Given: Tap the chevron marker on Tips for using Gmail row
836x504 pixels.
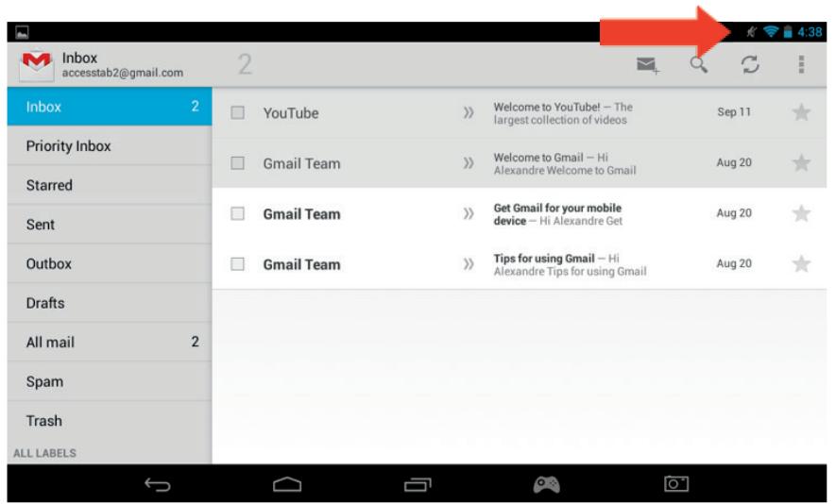Looking at the screenshot, I should [x=469, y=263].
